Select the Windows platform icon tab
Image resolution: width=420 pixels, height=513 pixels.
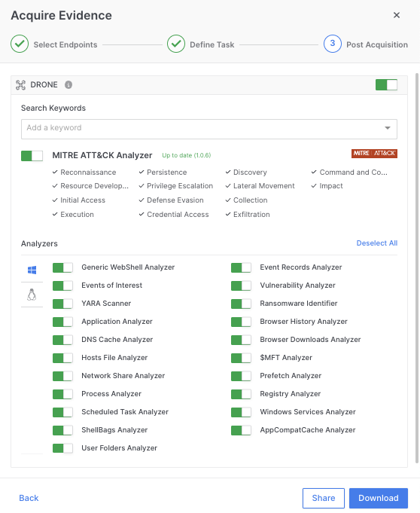click(32, 270)
